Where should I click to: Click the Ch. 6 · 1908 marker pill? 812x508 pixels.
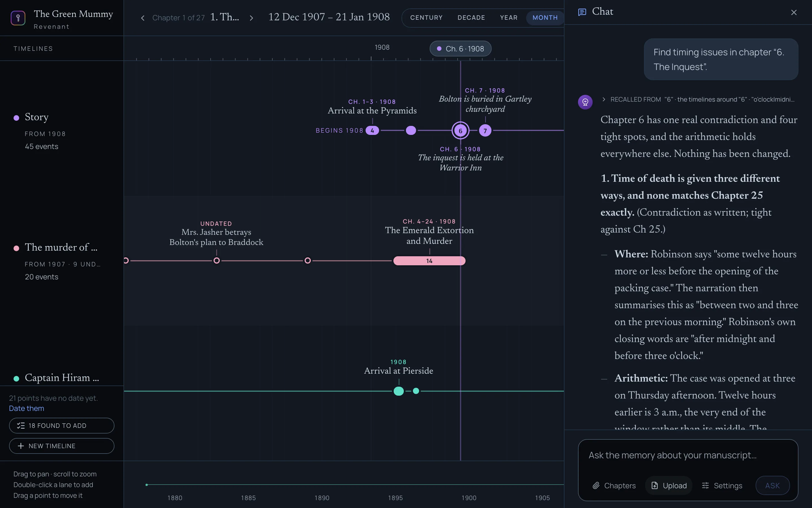[x=460, y=49]
